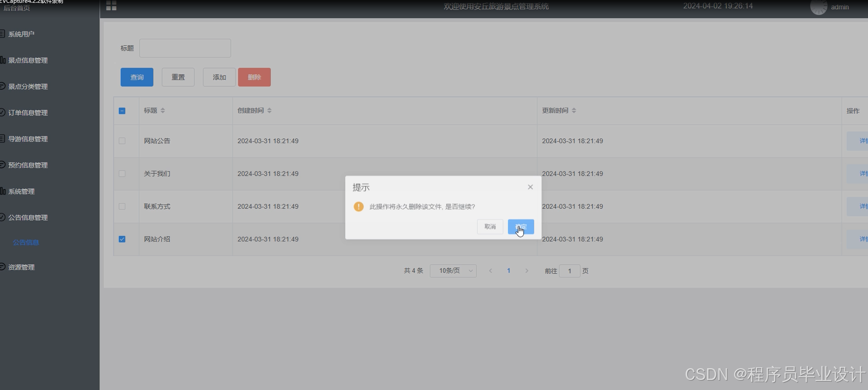868x390 pixels.
Task: Go to 后台首页 in sidebar
Action: point(17,8)
